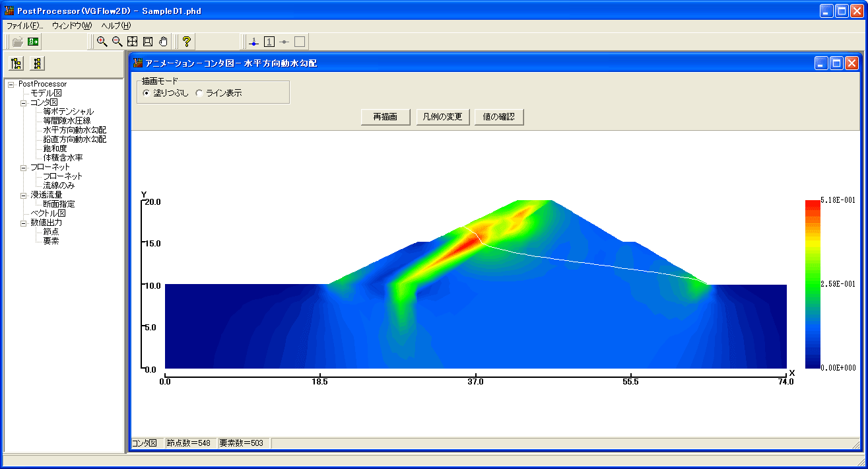Click the dark blue bottom of the legend
Image resolution: width=868 pixels, height=469 pixels.
[813, 363]
